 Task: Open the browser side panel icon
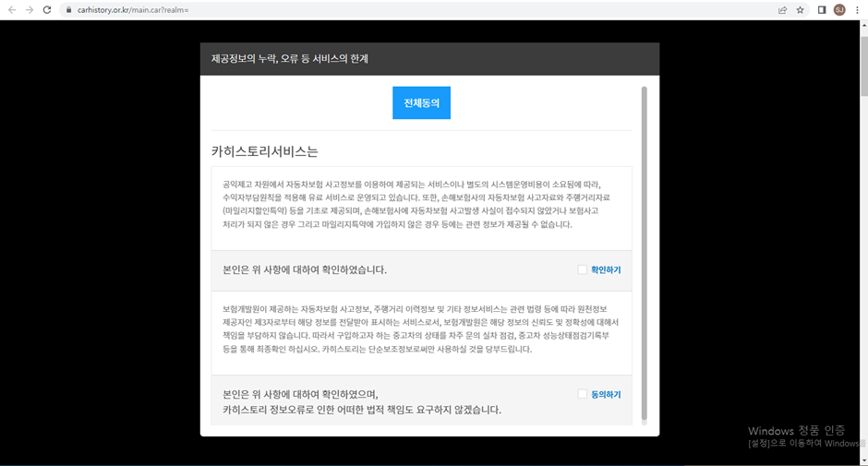click(x=822, y=10)
